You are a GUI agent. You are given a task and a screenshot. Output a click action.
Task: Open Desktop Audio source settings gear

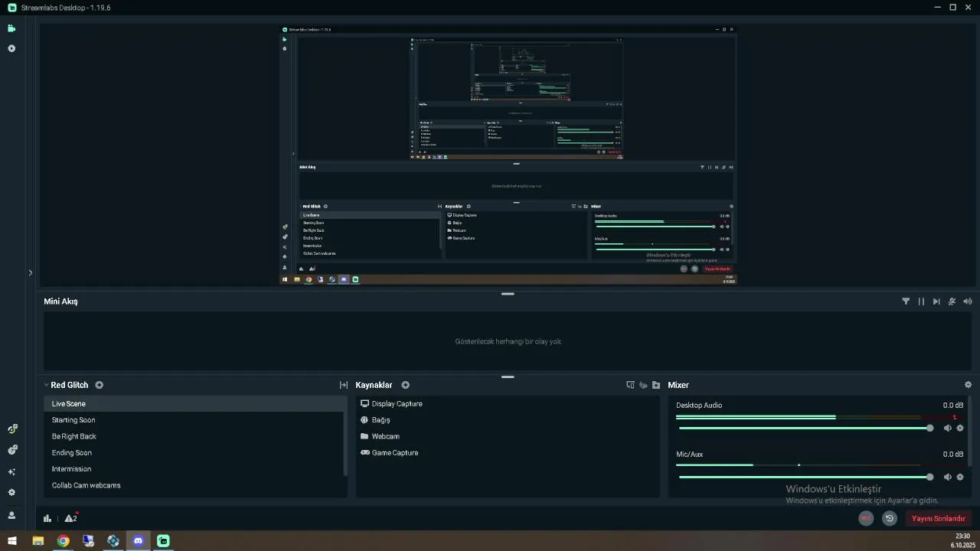pyautogui.click(x=960, y=429)
